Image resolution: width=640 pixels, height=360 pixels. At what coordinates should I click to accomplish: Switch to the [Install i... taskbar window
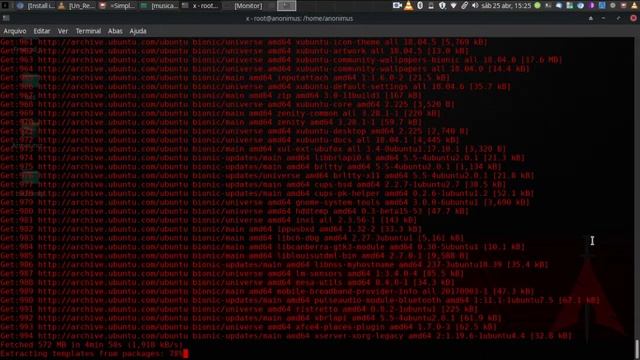(x=36, y=6)
